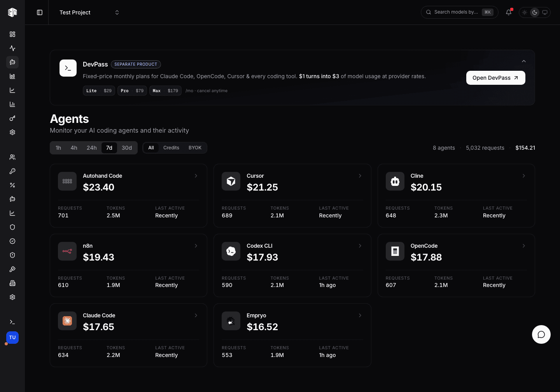Viewport: 560px width, 392px height.
Task: Open the three-thin-bar chart sidebar icon
Action: [12, 104]
